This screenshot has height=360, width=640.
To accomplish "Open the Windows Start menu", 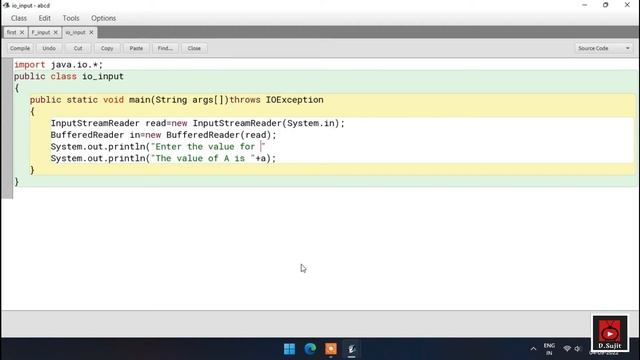I will click(289, 349).
